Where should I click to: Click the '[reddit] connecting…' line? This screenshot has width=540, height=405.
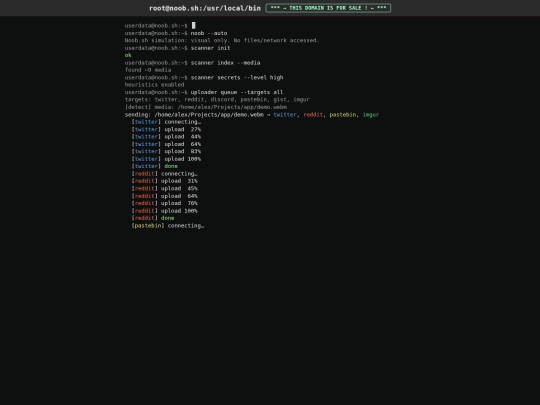165,174
